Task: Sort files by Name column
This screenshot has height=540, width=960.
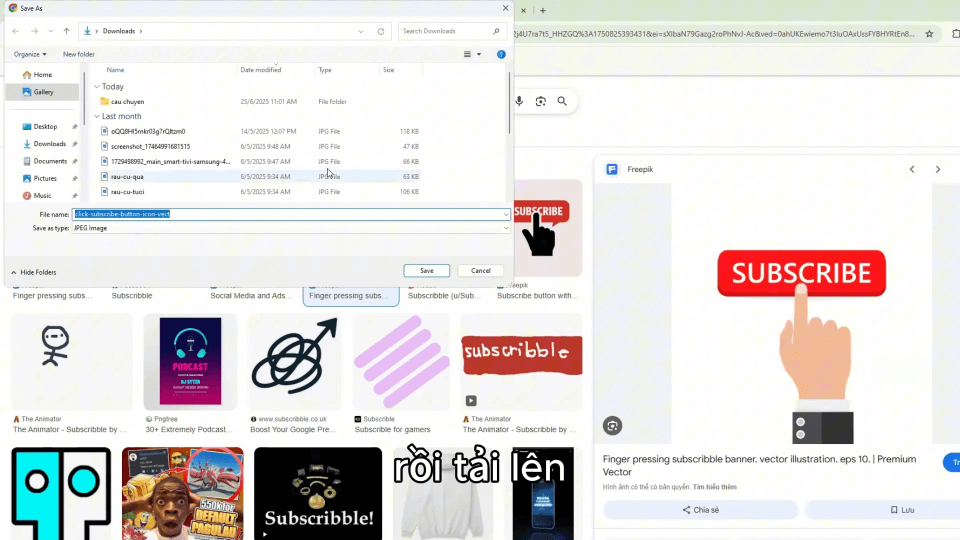Action: pos(115,70)
